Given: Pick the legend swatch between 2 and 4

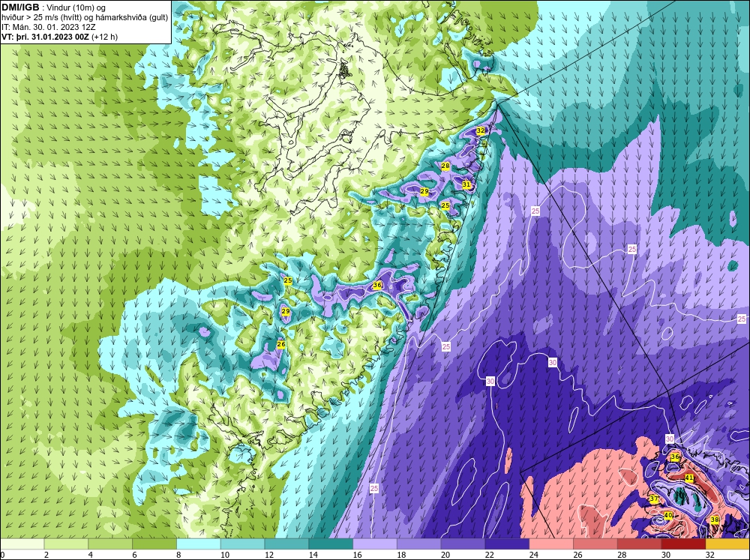Looking at the screenshot, I should tap(66, 544).
